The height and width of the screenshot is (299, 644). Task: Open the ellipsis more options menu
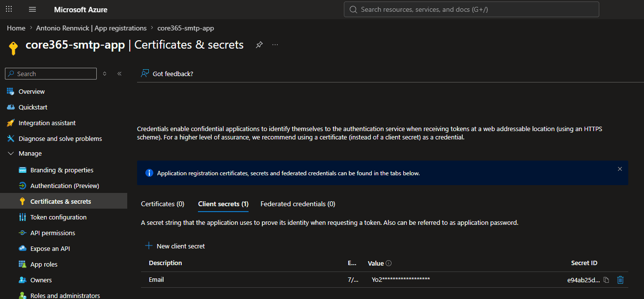(x=275, y=45)
